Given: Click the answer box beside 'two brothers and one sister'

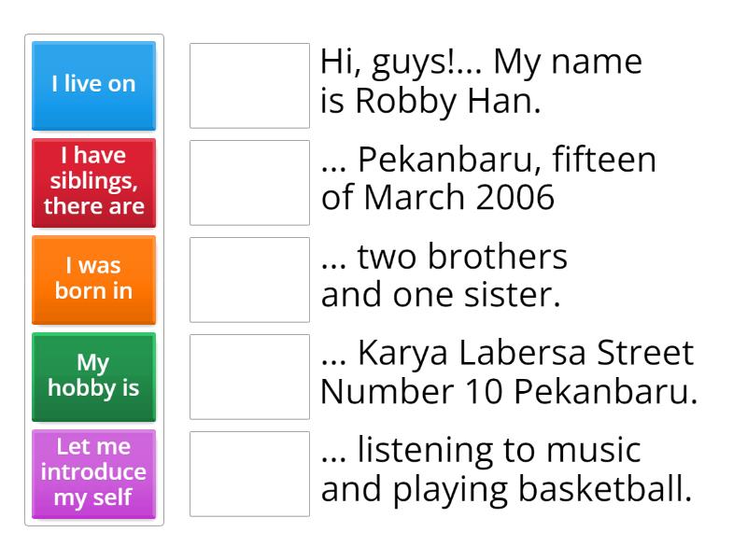Looking at the screenshot, I should click(x=249, y=278).
